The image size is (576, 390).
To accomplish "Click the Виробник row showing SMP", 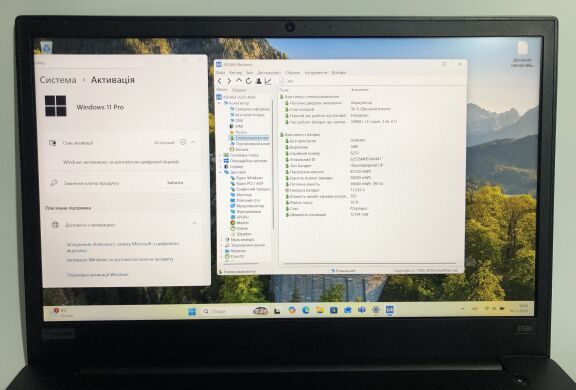I will [x=321, y=147].
